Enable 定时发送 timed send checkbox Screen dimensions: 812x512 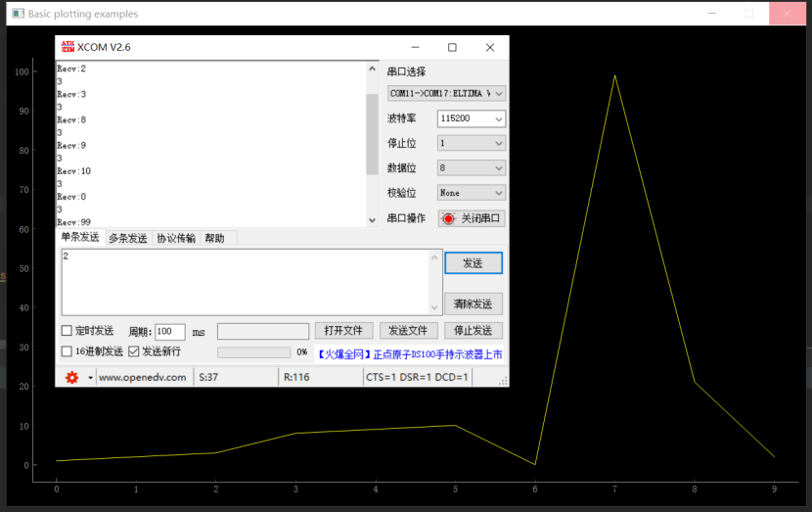point(68,331)
